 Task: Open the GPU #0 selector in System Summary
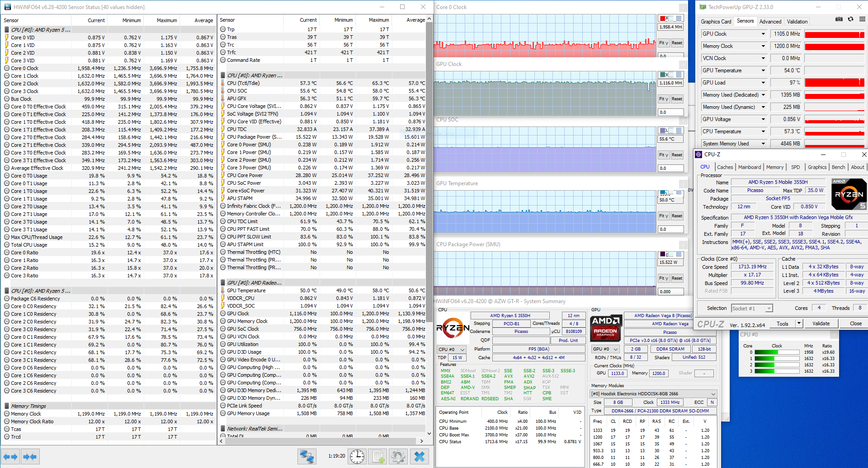(606, 349)
